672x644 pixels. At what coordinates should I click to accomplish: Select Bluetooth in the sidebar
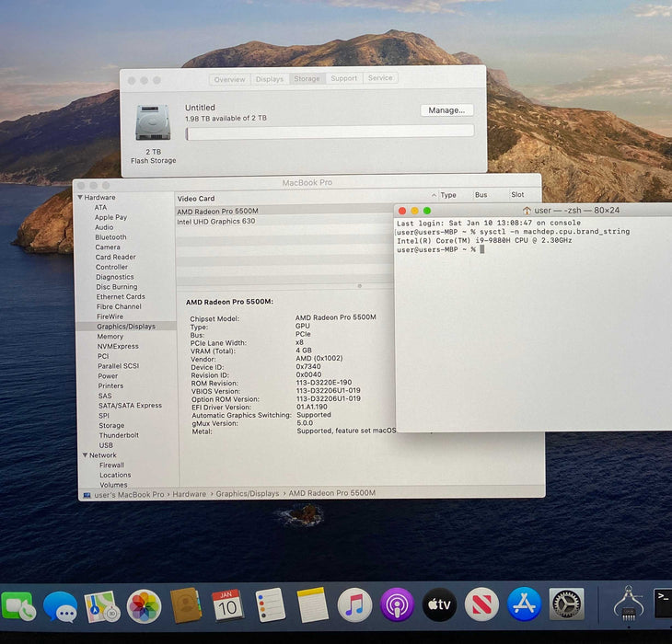(110, 236)
